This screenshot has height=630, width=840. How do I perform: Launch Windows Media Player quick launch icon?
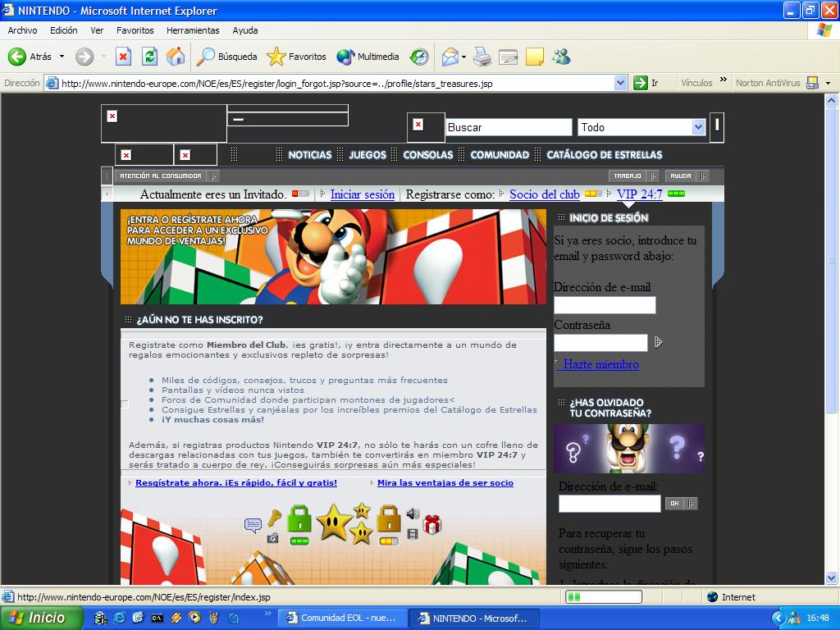pyautogui.click(x=194, y=618)
